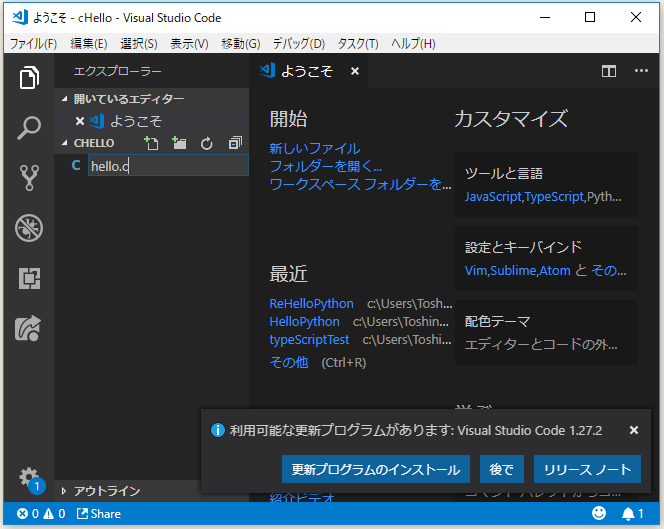Select the ようこそ editor tab
Screen dimensions: 664x529
tap(307, 71)
